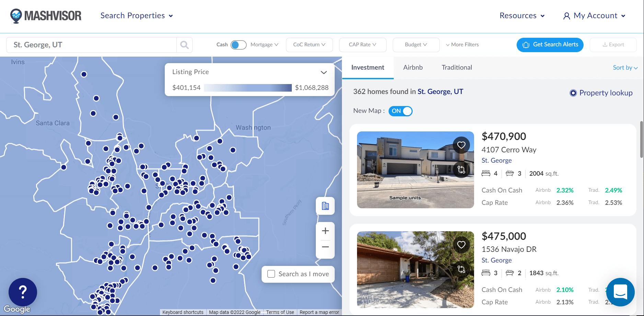Turn off the New Map toggle

pos(400,111)
